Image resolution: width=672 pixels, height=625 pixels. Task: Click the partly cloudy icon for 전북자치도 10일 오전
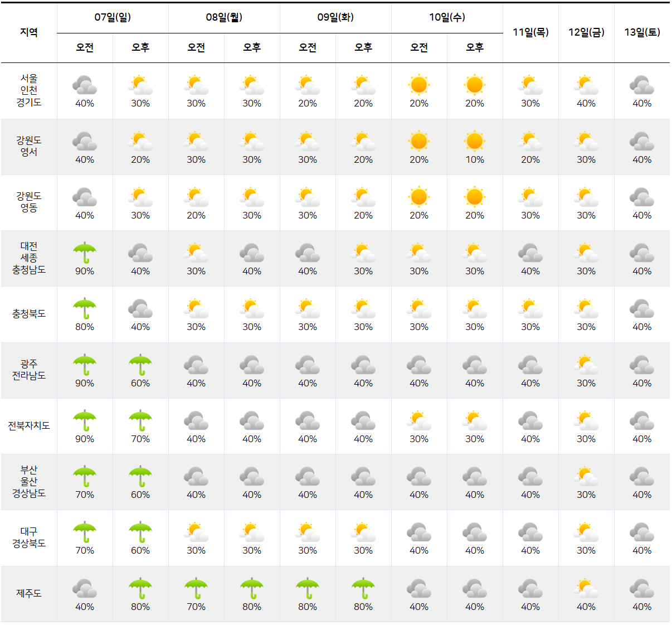[x=419, y=420]
